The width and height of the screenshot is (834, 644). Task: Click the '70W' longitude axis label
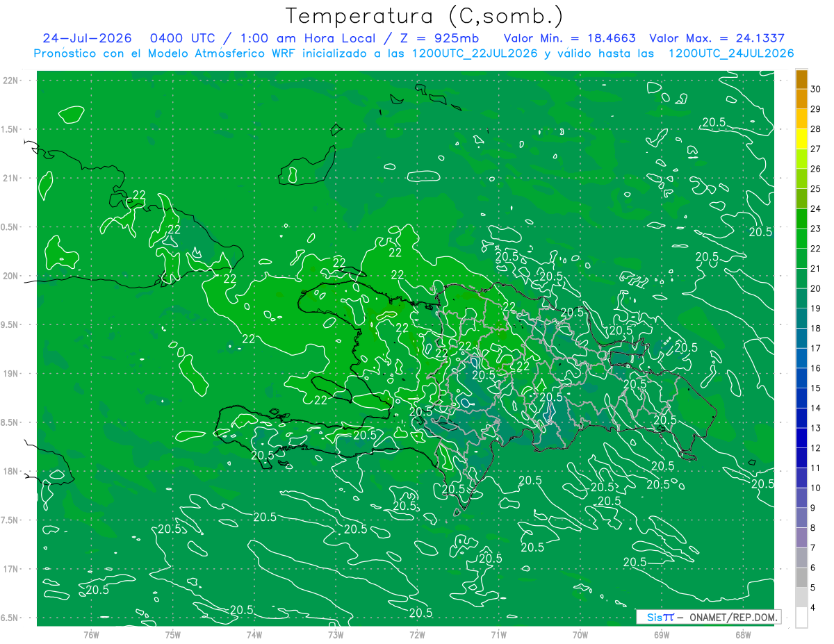coord(580,634)
